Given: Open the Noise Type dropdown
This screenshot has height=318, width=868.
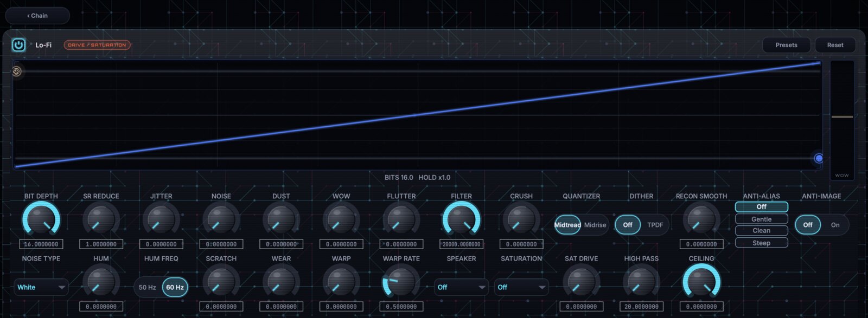Looking at the screenshot, I should 41,287.
